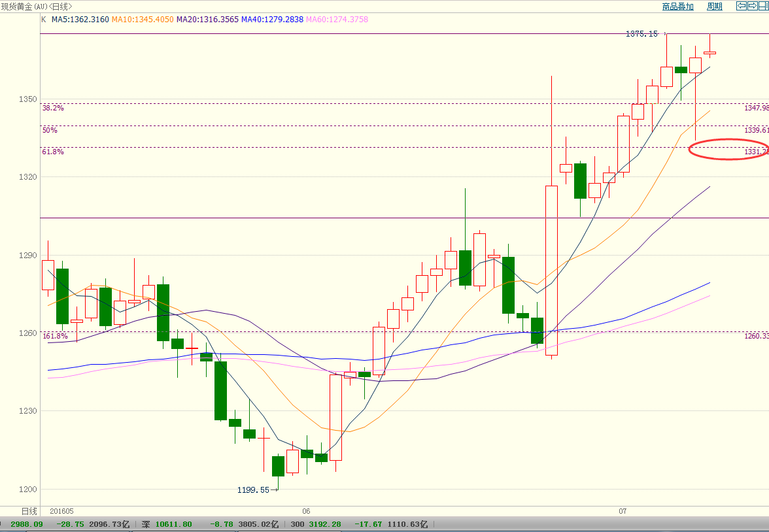Select the MA60:1274.3758 indicator label
The height and width of the screenshot is (532, 769).
(337, 20)
